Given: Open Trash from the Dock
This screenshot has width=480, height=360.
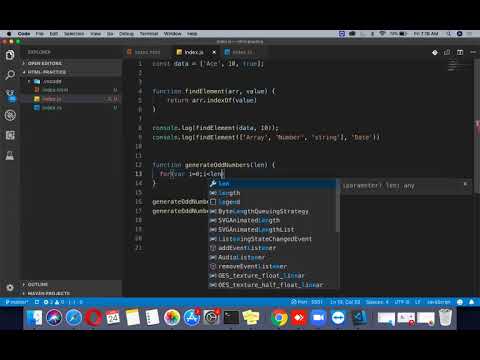Looking at the screenshot, I should 445,317.
